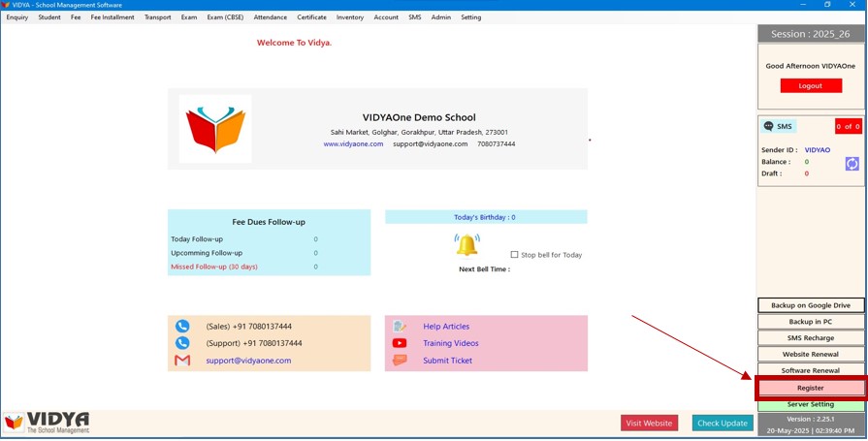
Task: Click the red Logout button
Action: (811, 85)
